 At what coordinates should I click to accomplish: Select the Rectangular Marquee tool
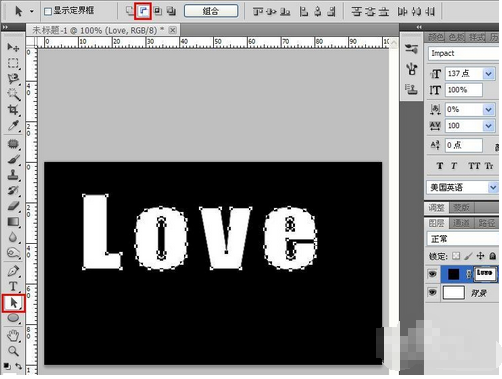(x=13, y=63)
